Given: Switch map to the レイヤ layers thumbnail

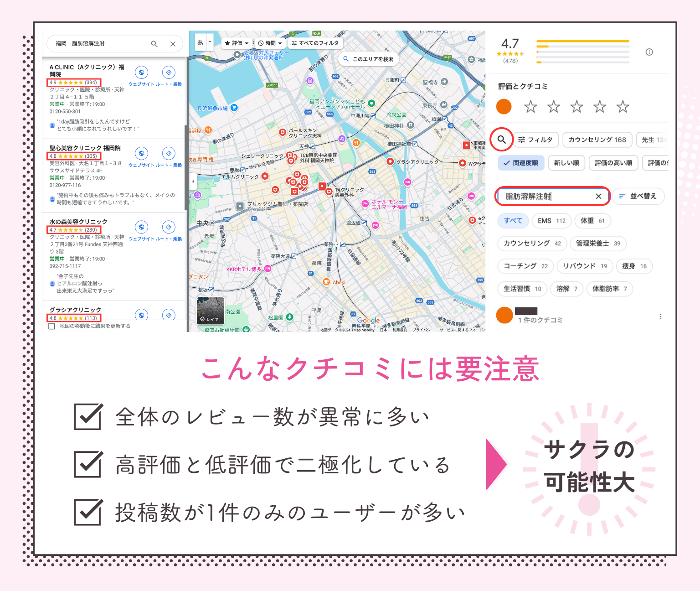Looking at the screenshot, I should coord(210,311).
